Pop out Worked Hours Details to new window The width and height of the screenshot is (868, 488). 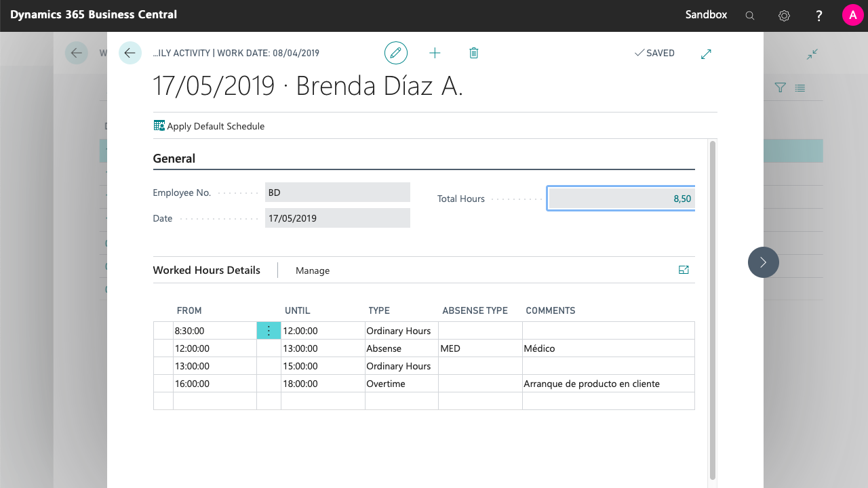point(684,270)
